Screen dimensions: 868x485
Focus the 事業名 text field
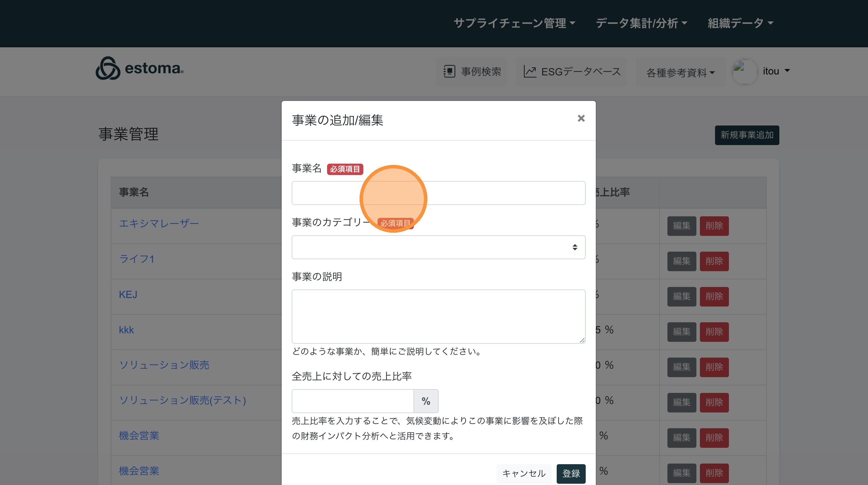[438, 193]
